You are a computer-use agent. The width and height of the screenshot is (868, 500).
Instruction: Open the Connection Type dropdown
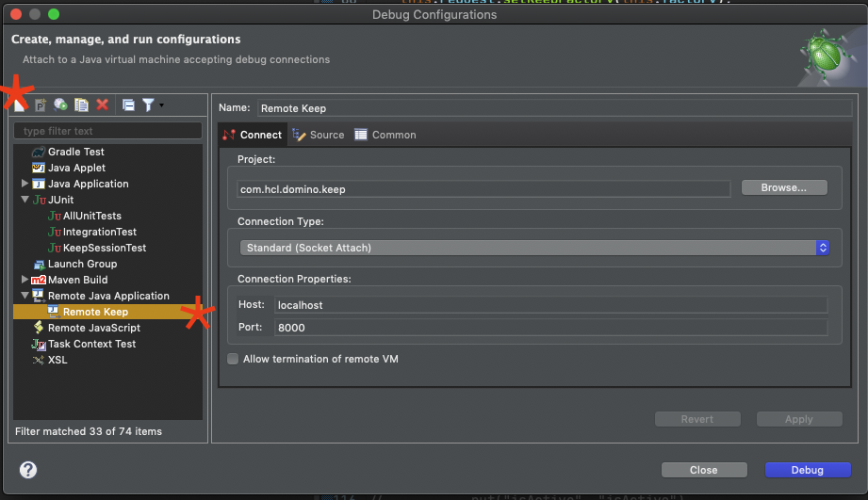pyautogui.click(x=532, y=248)
